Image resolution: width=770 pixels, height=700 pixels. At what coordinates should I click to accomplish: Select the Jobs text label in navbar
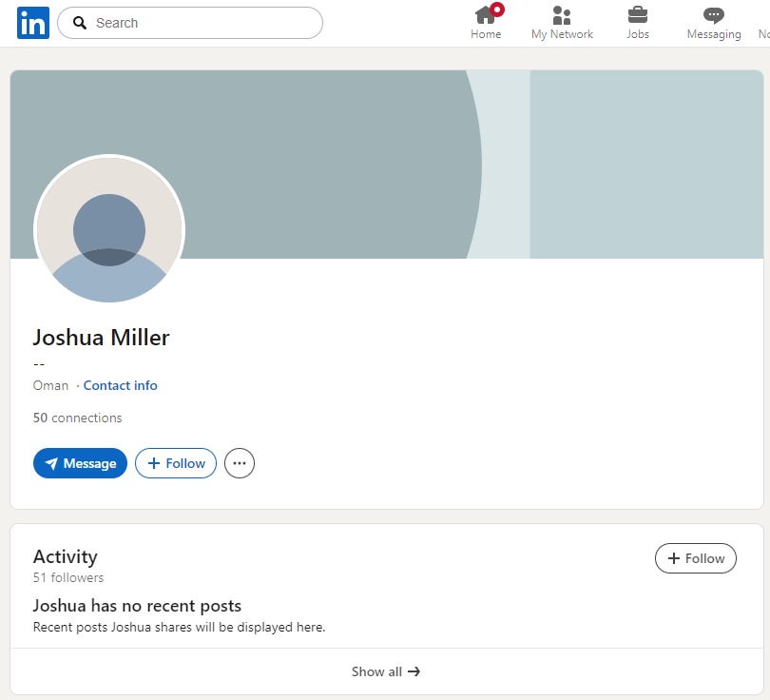point(638,34)
